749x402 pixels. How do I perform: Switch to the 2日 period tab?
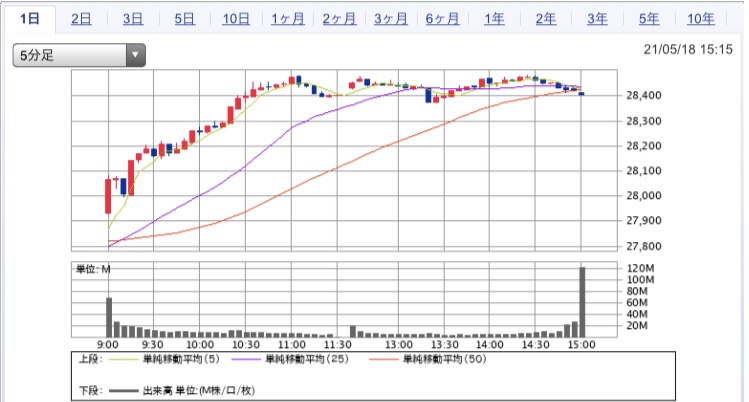pos(81,19)
